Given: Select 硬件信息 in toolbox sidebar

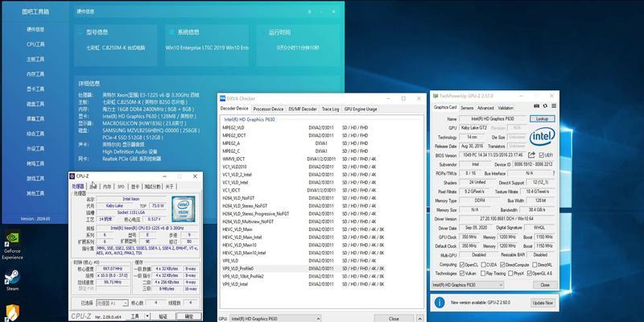Looking at the screenshot, I should (35, 30).
